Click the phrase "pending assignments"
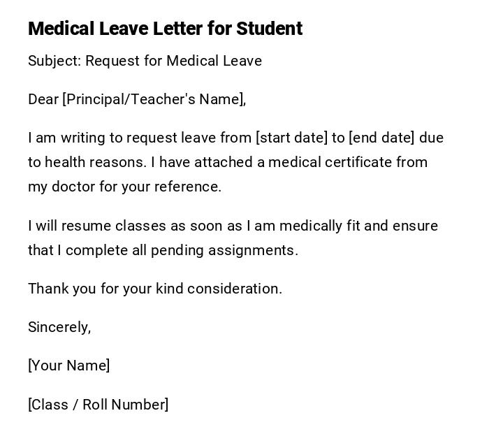 coord(233,250)
